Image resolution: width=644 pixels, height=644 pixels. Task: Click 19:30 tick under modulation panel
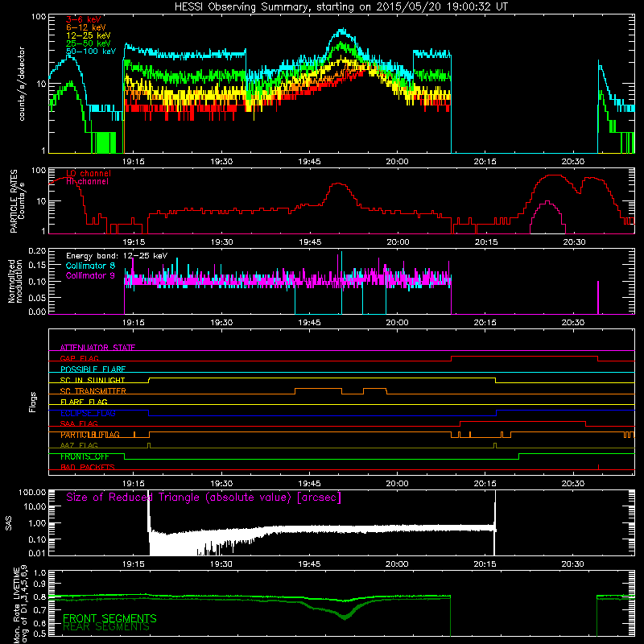tap(221, 323)
